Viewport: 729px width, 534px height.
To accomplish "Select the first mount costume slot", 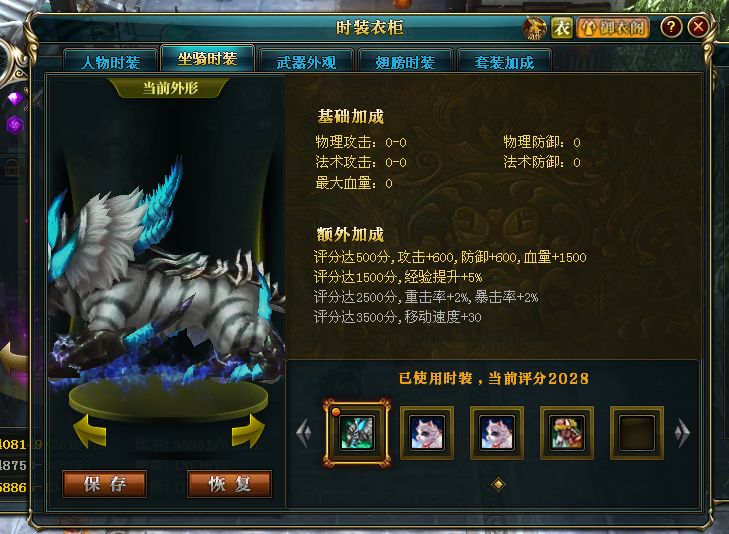I will [x=357, y=433].
